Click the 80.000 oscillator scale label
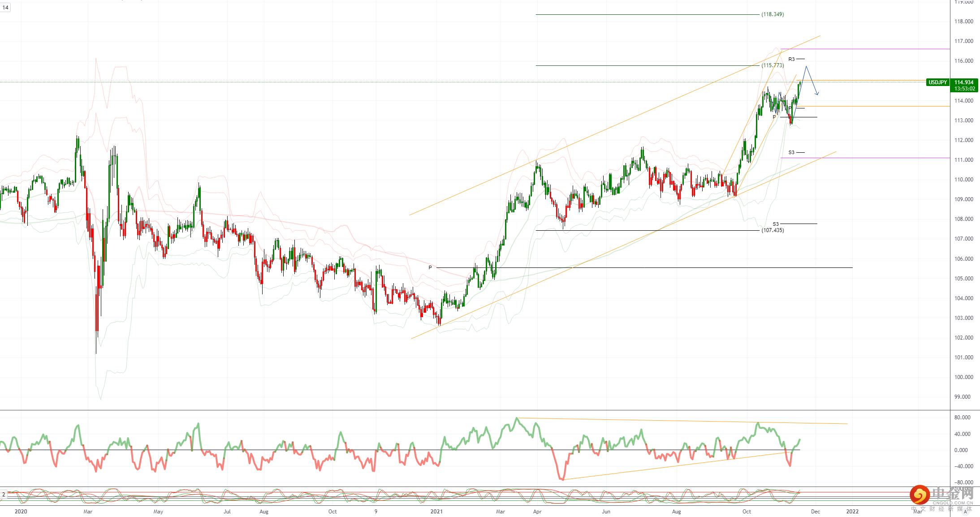Screen dimensions: 980x517 pos(962,418)
